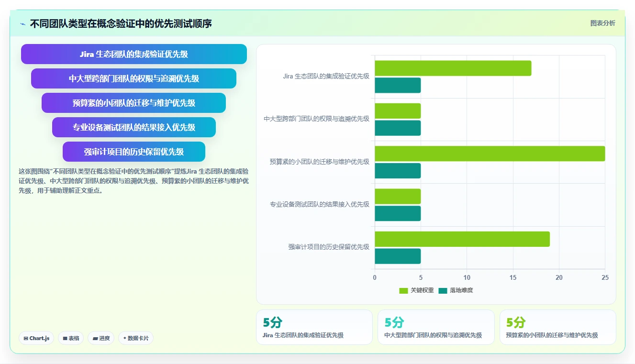Click the x-axis tick value 10
Screen dimensions: 635x364
click(467, 277)
